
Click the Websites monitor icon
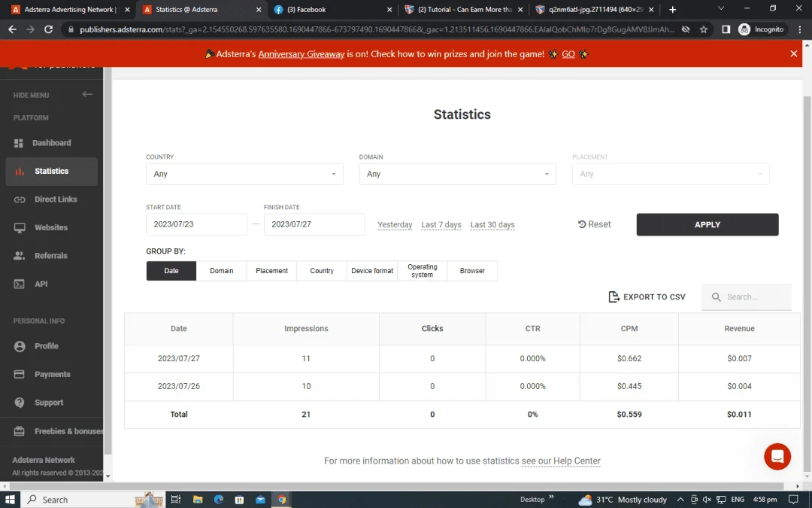click(20, 227)
